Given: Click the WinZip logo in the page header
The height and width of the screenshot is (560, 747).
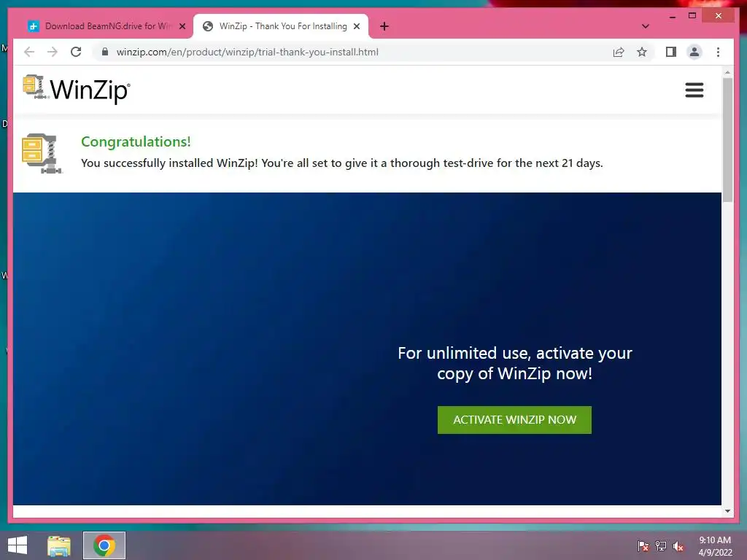Looking at the screenshot, I should [x=76, y=88].
